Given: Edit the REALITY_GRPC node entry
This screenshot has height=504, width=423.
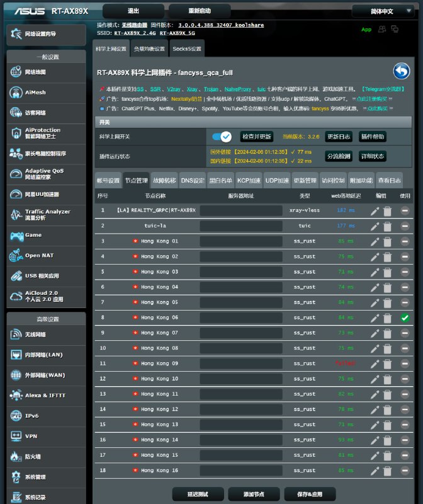Looking at the screenshot, I should tap(375, 211).
